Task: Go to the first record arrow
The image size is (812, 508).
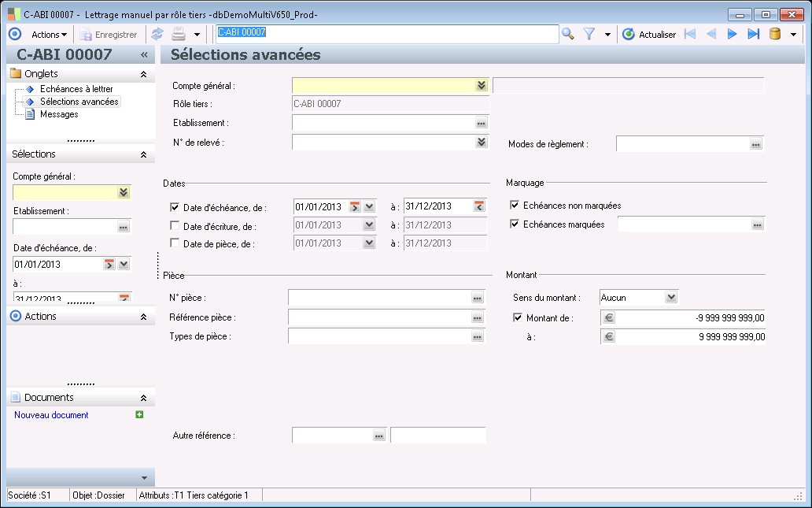Action: (x=690, y=34)
